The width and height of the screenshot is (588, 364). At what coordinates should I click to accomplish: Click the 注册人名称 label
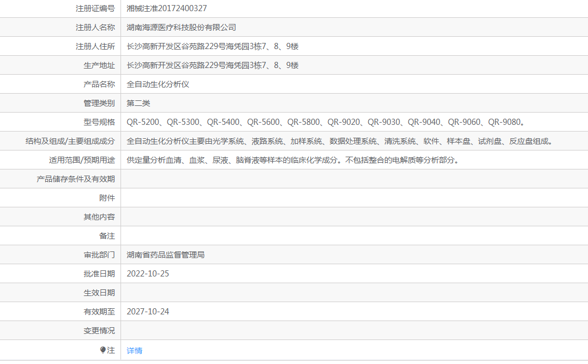(95, 27)
